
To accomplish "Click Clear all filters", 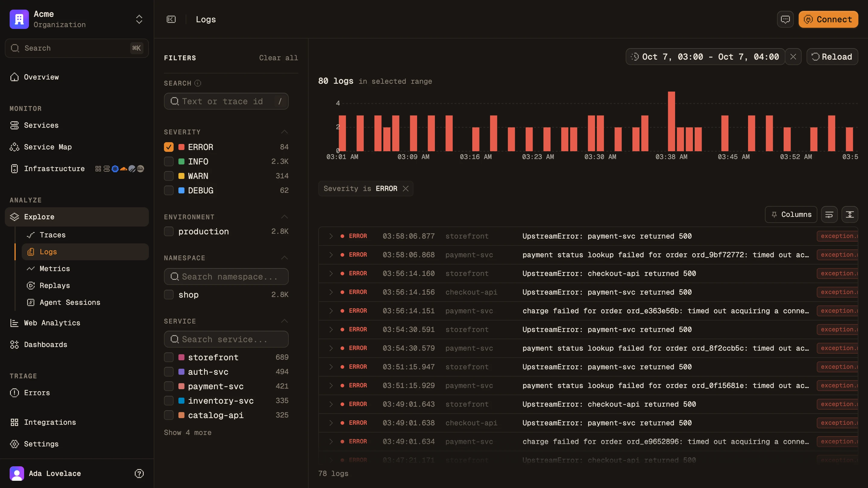I will point(278,58).
